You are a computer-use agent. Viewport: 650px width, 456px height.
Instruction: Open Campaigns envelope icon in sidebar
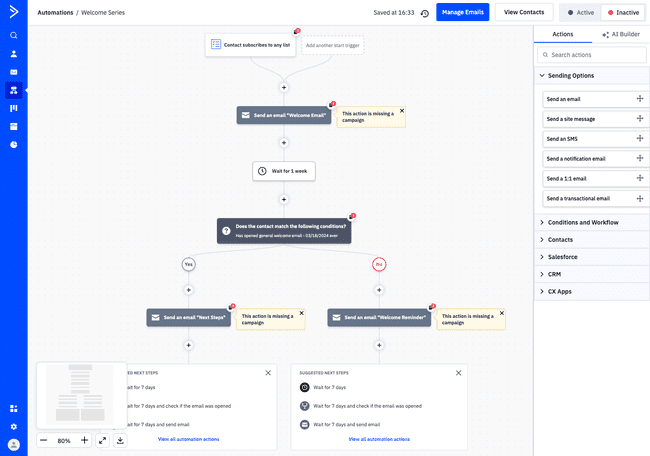(14, 72)
